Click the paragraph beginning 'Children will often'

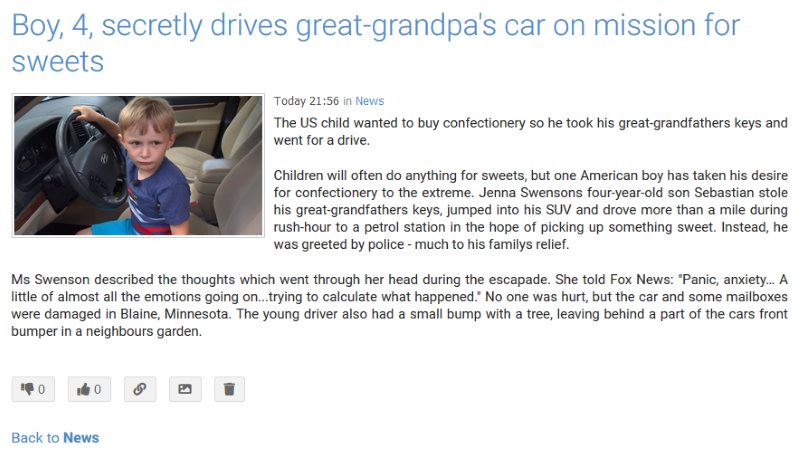tap(531, 210)
